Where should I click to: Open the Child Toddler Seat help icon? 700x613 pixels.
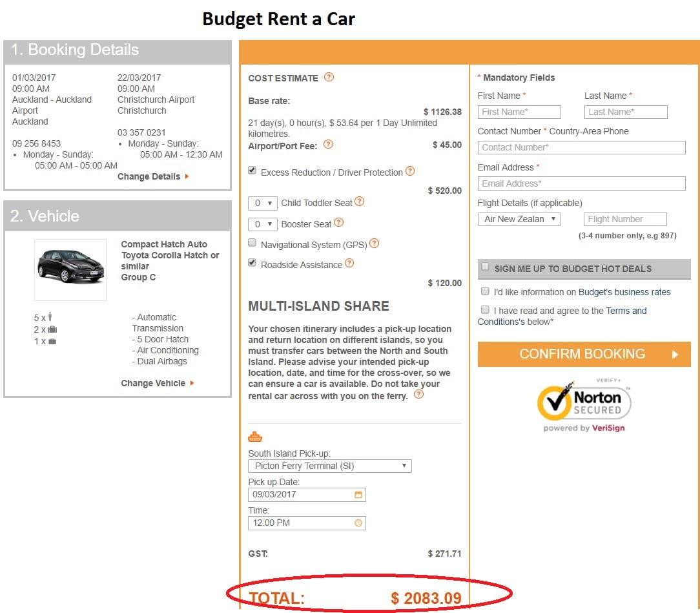[x=360, y=202]
